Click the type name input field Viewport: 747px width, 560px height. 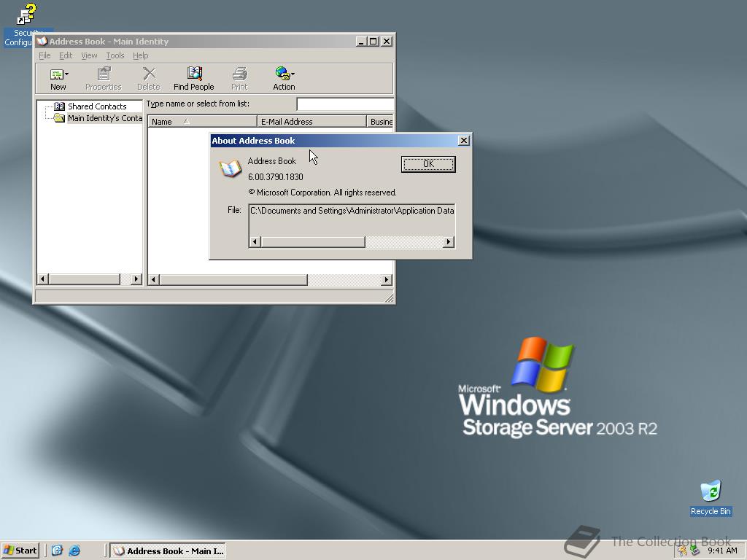click(345, 104)
